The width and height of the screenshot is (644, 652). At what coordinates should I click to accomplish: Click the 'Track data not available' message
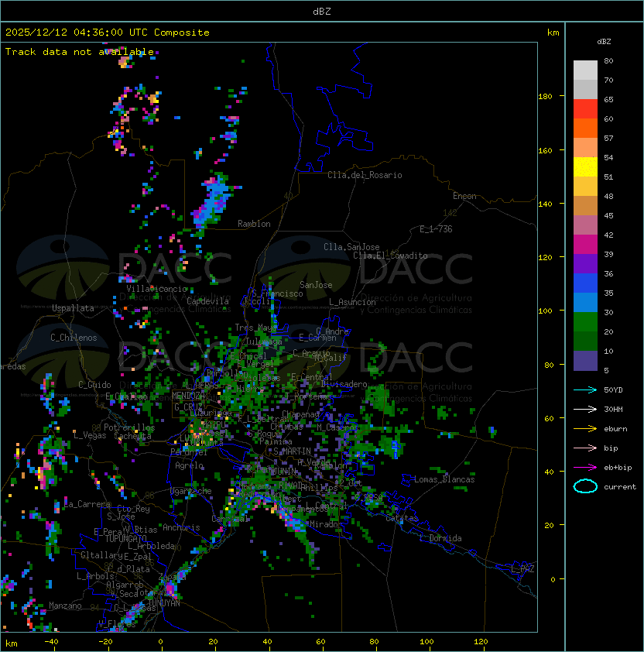pos(80,52)
